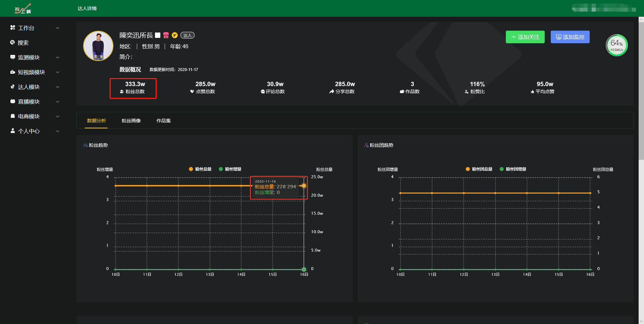644x324 pixels.
Task: Click the 短视频模块 video camera icon
Action: [13, 72]
